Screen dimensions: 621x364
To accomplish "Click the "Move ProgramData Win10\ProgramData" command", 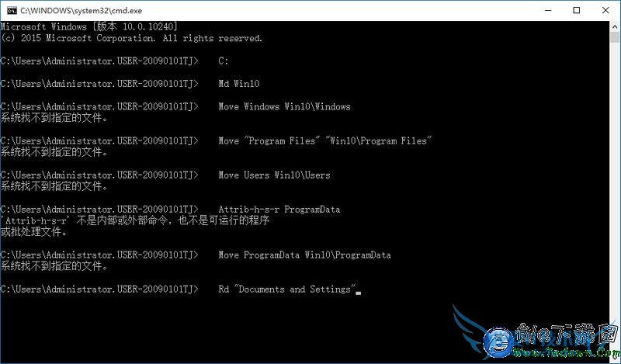I will (304, 255).
